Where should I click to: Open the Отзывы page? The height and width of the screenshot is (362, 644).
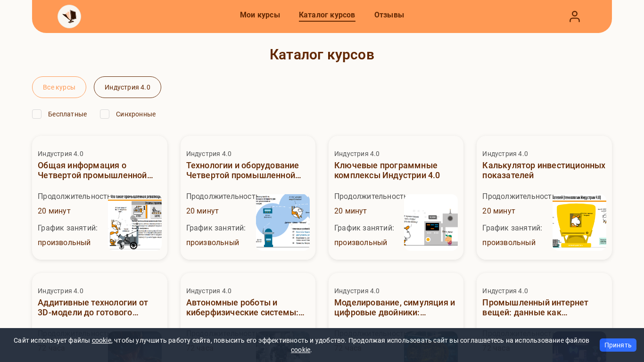point(389,15)
